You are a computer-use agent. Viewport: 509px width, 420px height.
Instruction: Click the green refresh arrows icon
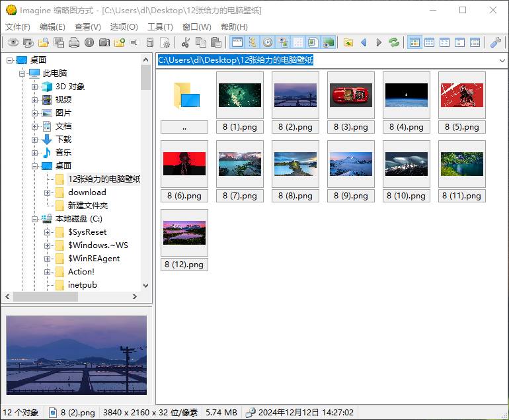click(394, 42)
